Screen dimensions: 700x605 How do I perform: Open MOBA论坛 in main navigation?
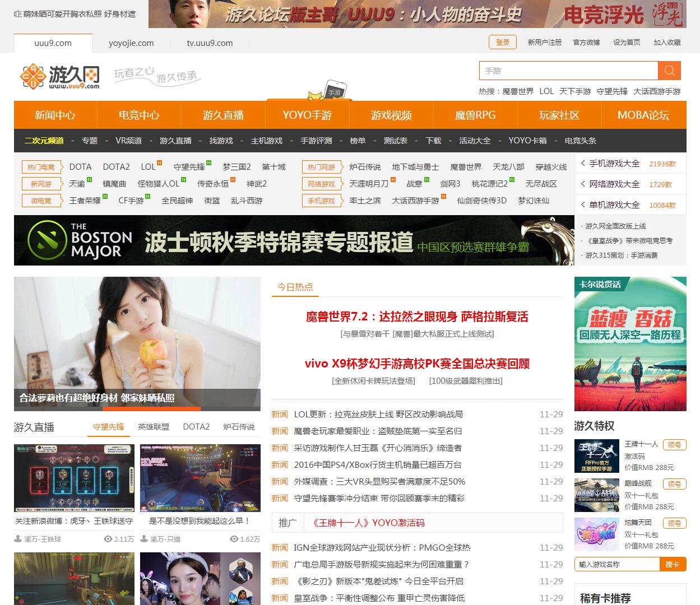(x=643, y=115)
